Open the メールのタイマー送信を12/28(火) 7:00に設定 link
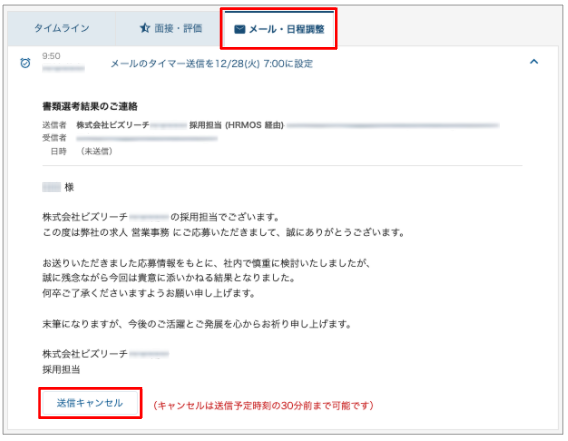This screenshot has width=568, height=441. coord(212,64)
